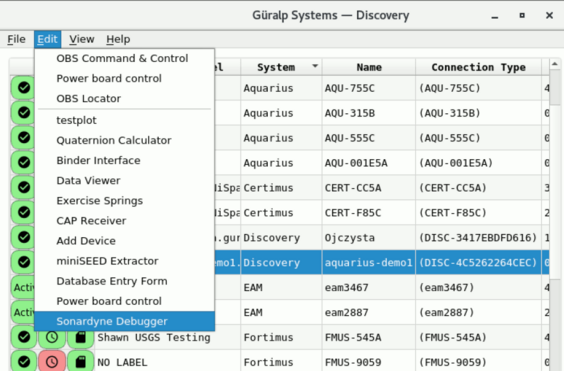
Task: Click scrollbar up arrow of device table
Action: (555, 64)
